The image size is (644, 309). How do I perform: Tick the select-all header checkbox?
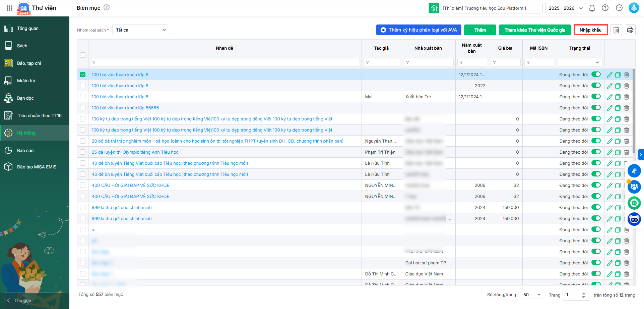(x=83, y=55)
